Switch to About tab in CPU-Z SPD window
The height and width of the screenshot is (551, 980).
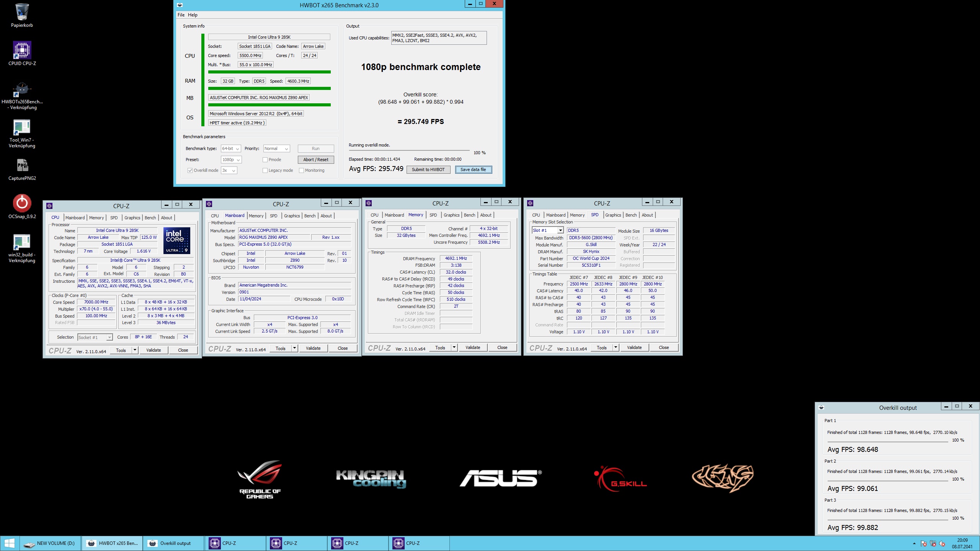click(647, 215)
